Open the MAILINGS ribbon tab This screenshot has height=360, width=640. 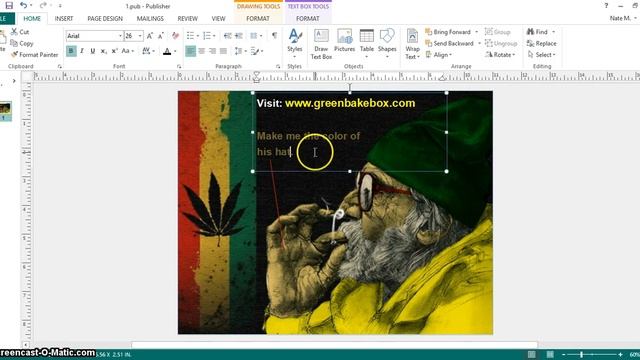(150, 18)
